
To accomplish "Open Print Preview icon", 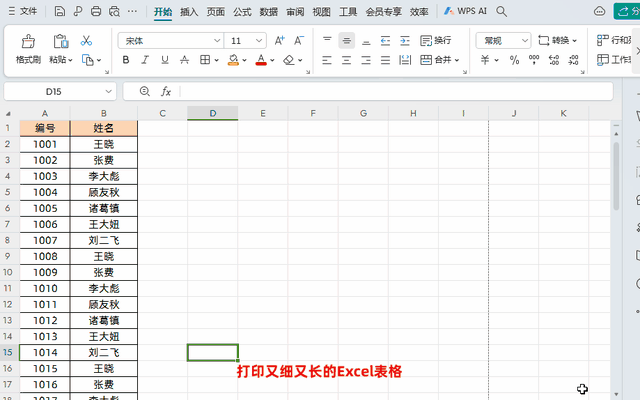I will [x=114, y=11].
